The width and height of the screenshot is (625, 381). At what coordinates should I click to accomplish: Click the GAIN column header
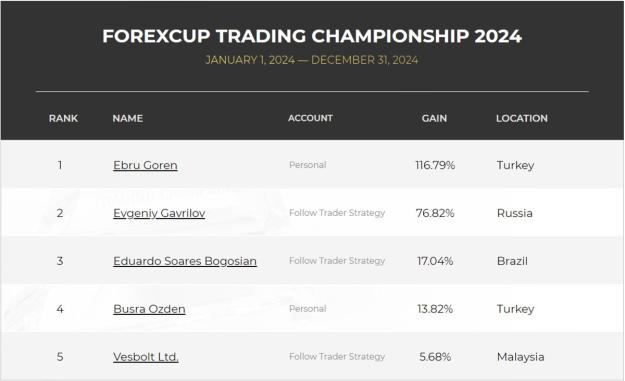pos(434,118)
